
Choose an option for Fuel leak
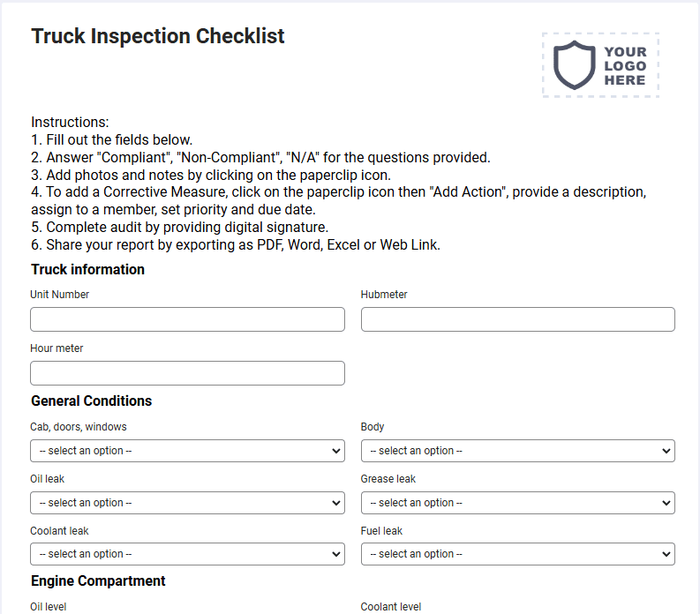tap(518, 554)
